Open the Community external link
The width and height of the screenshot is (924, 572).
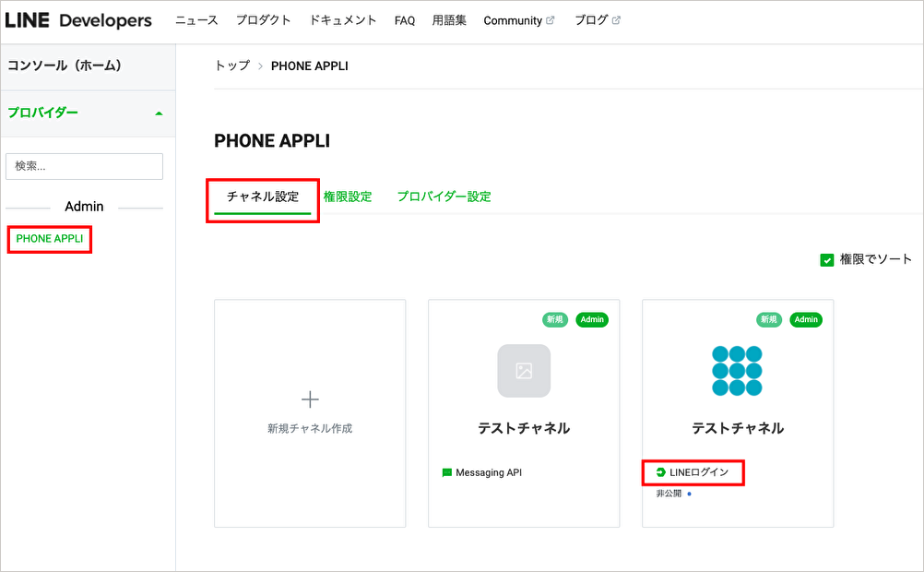(513, 20)
